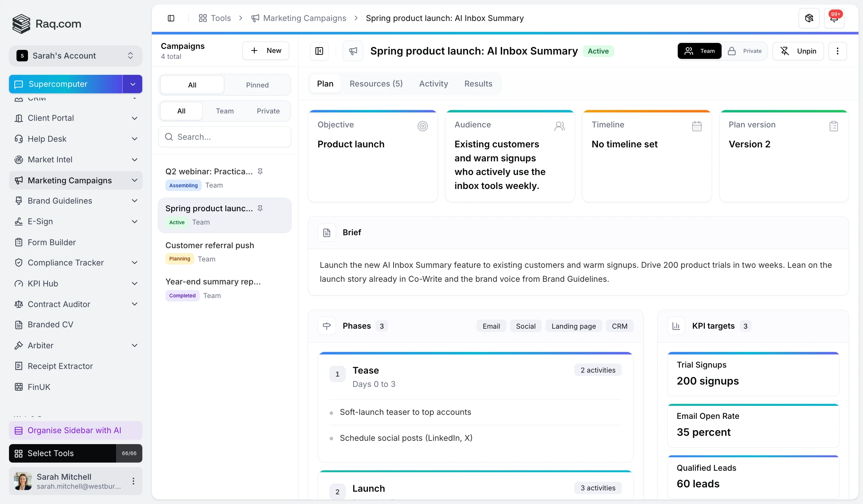Filter campaigns list by Private

click(x=268, y=111)
